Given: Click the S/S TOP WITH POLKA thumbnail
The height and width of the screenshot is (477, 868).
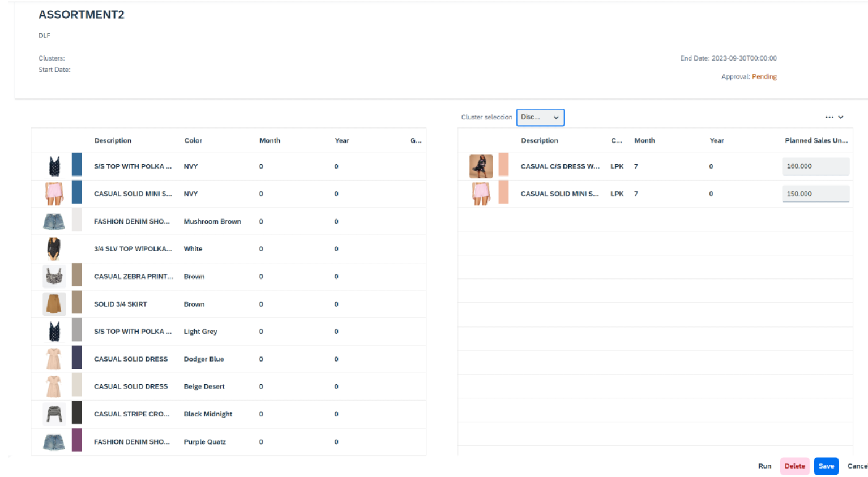Looking at the screenshot, I should [x=54, y=166].
